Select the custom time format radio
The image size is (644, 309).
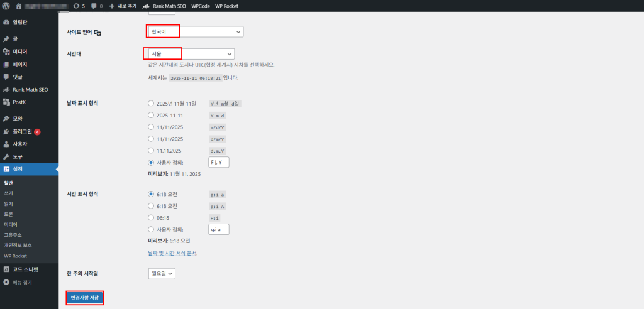[151, 230]
